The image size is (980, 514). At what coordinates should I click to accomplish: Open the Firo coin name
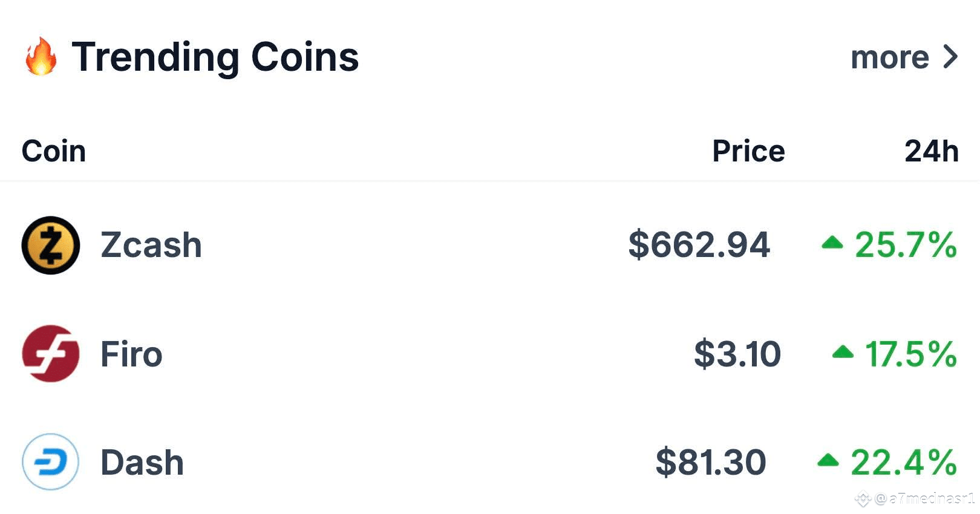(x=131, y=354)
